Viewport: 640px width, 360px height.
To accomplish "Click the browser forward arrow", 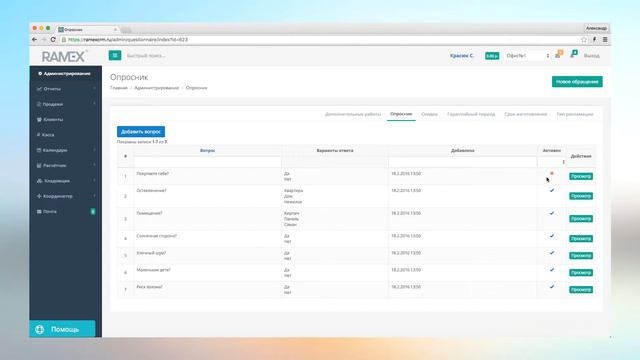I will 44,40.
